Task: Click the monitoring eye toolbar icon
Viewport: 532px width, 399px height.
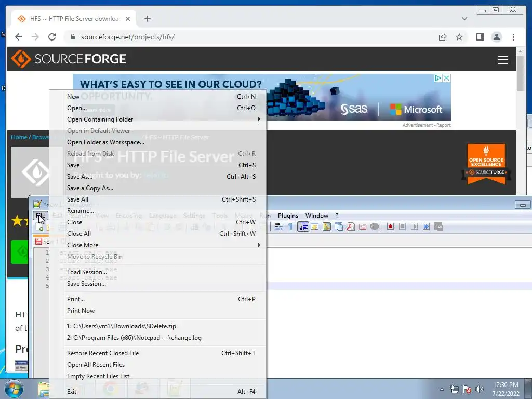Action: pos(375,227)
